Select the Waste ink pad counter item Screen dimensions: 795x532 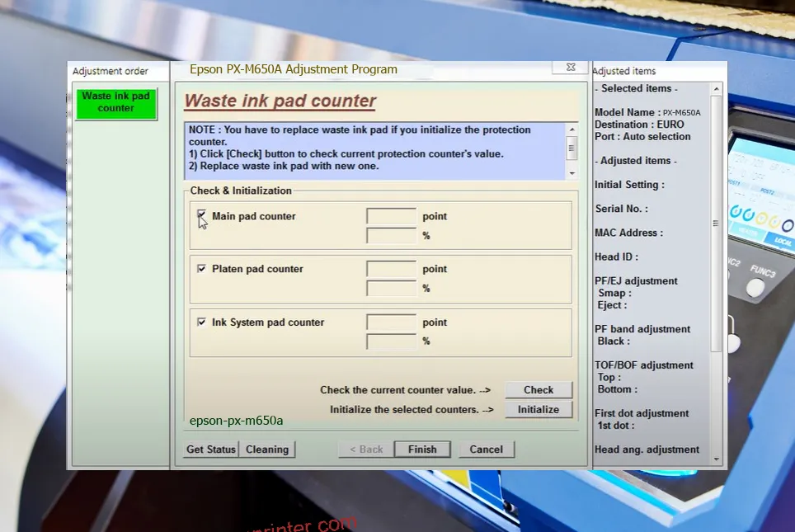(116, 103)
